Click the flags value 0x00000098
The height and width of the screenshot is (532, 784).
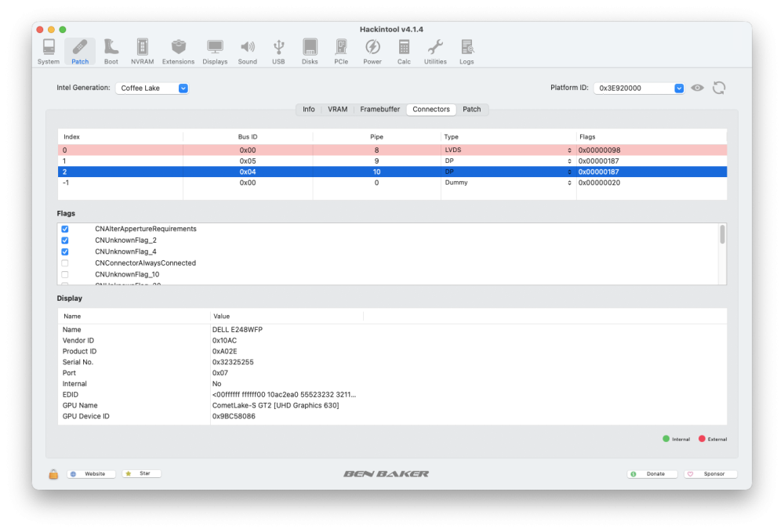[x=600, y=150]
